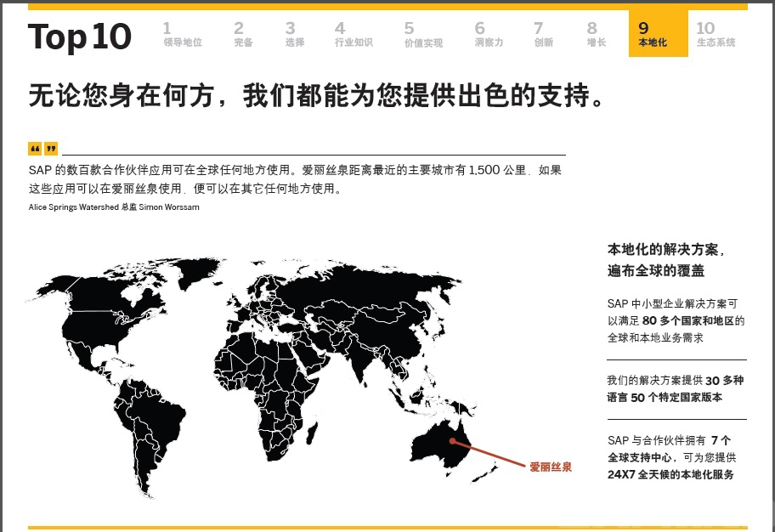The height and width of the screenshot is (532, 775).
Task: Click the quote line starting SAP 的数百款合作伙伴应用
Action: coord(295,170)
